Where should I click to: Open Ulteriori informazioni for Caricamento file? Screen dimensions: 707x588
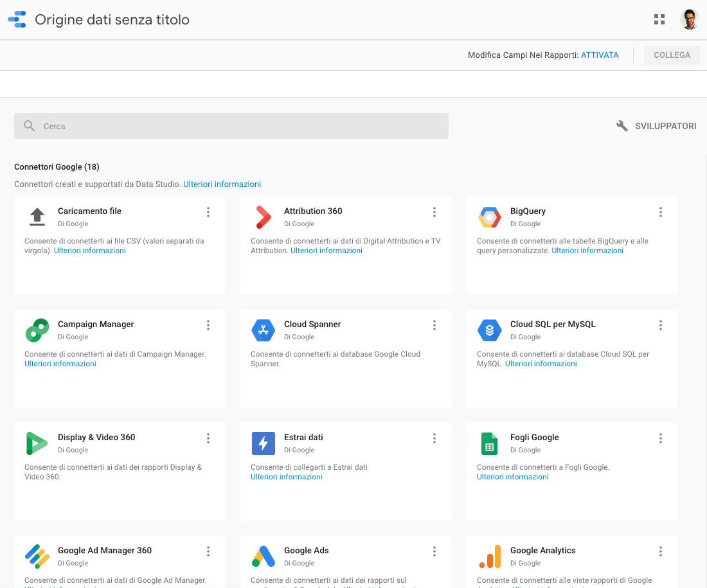click(90, 251)
